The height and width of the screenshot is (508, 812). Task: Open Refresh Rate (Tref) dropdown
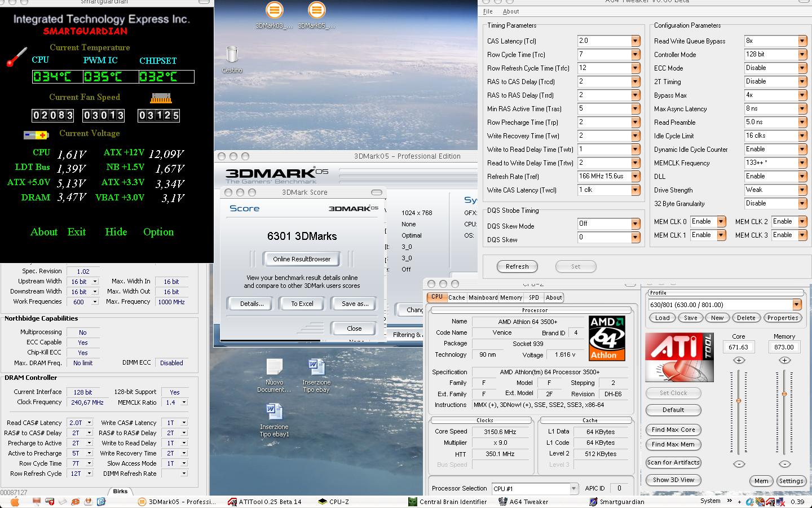click(636, 177)
